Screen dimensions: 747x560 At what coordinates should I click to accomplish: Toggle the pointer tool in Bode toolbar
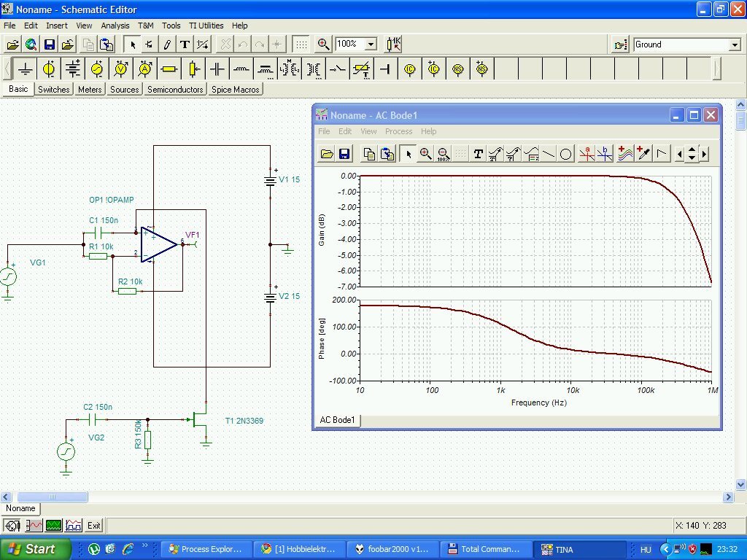408,154
